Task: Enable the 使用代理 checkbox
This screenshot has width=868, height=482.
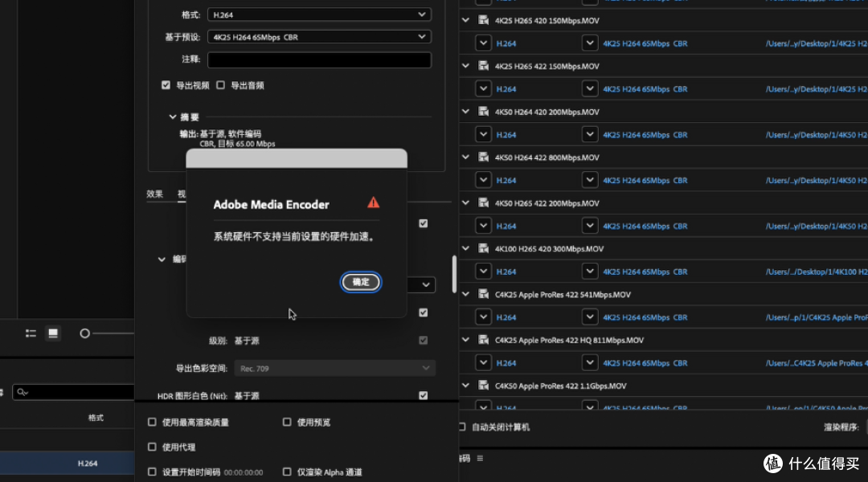Action: tap(152, 447)
